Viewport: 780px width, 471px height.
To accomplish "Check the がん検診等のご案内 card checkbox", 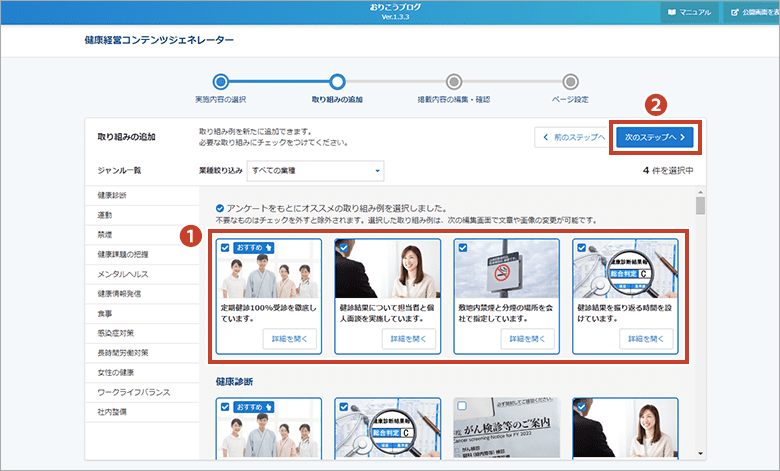I will (461, 407).
